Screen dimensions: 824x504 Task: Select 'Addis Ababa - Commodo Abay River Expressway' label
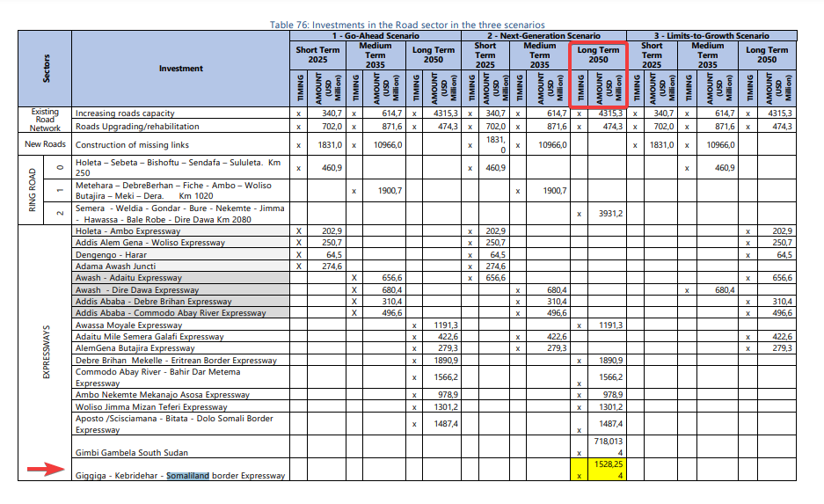[171, 313]
